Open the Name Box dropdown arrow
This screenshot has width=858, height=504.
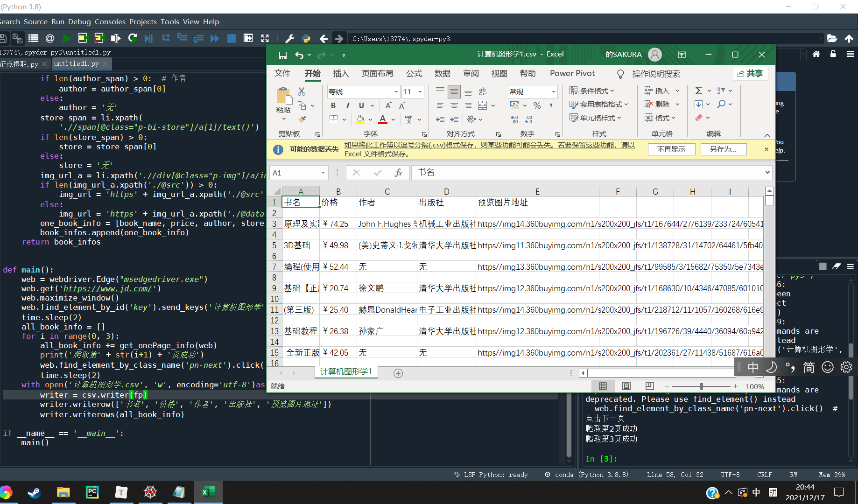323,173
